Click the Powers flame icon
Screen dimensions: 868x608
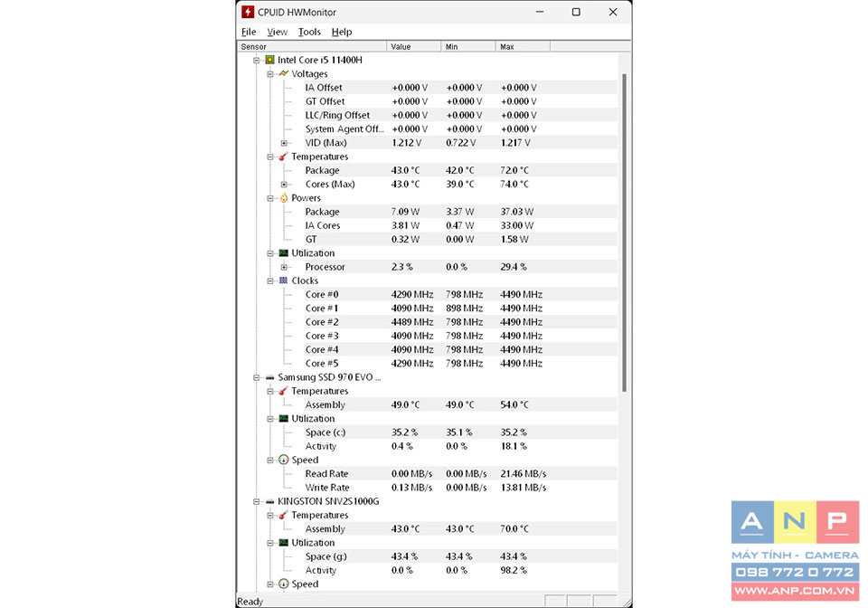(x=283, y=197)
